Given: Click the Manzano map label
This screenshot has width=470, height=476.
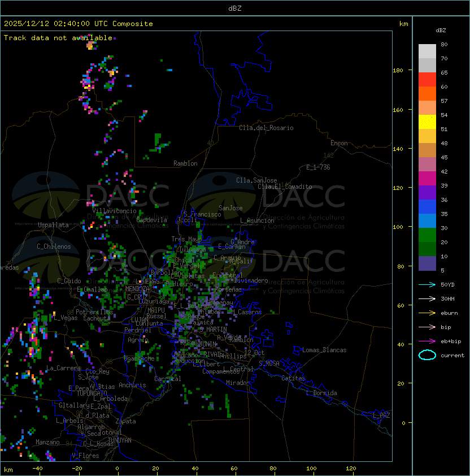Looking at the screenshot, I should [47, 442].
